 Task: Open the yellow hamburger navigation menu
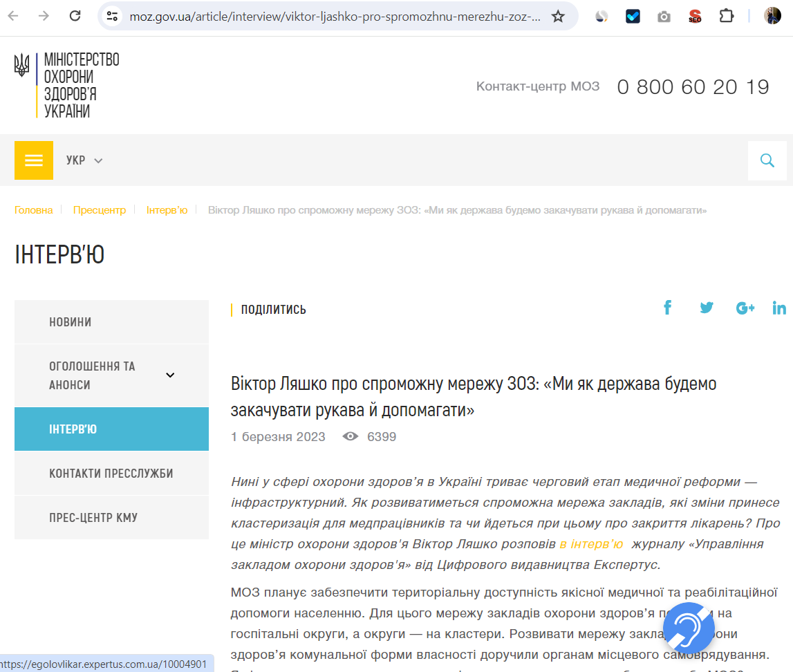33,160
